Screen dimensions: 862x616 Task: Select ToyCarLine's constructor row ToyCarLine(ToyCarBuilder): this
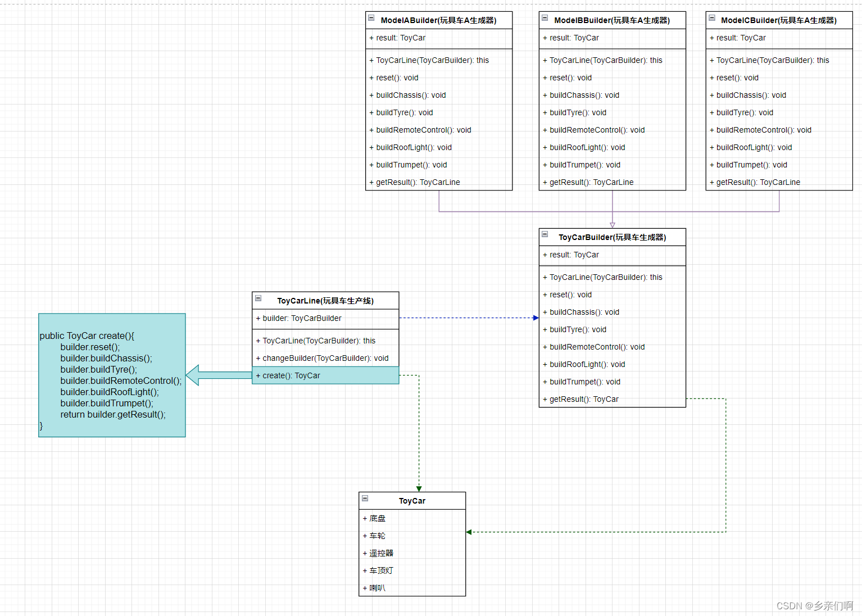(x=326, y=341)
